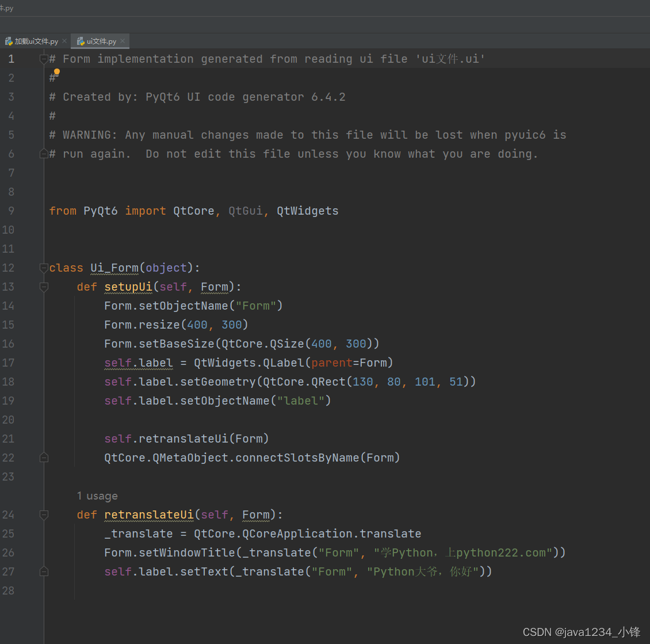Viewport: 650px width, 644px height.
Task: Click the "label" string on line 19
Action: tap(300, 401)
